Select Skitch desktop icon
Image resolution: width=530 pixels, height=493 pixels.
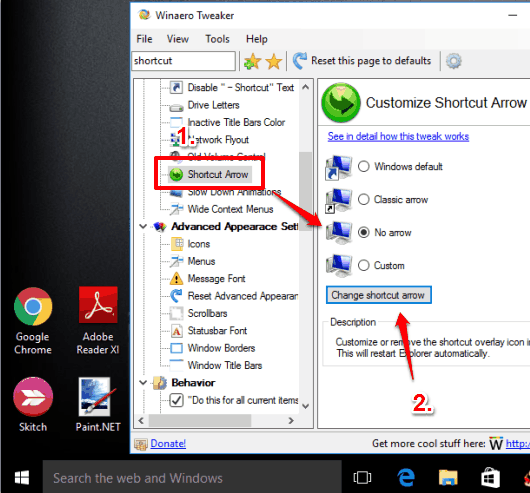point(33,397)
